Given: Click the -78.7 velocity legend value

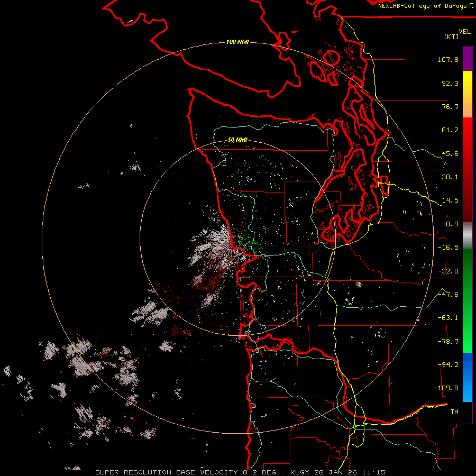Looking at the screenshot, I should pos(448,342).
